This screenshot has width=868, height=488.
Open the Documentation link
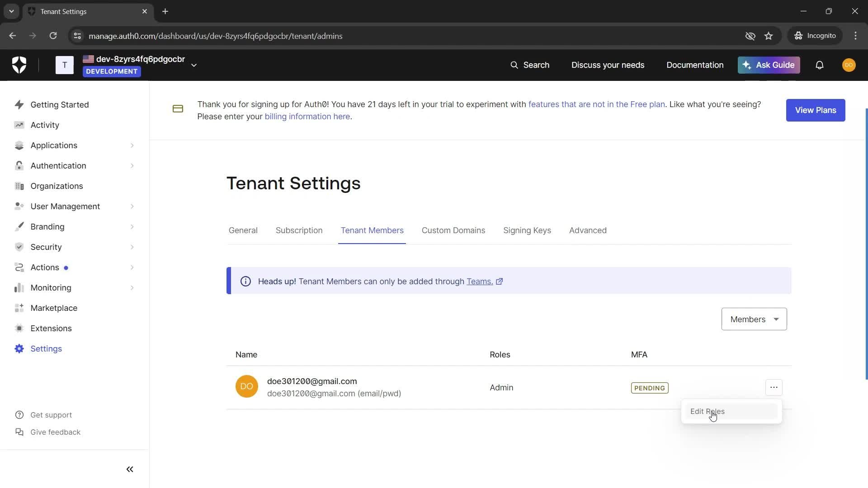pyautogui.click(x=694, y=65)
